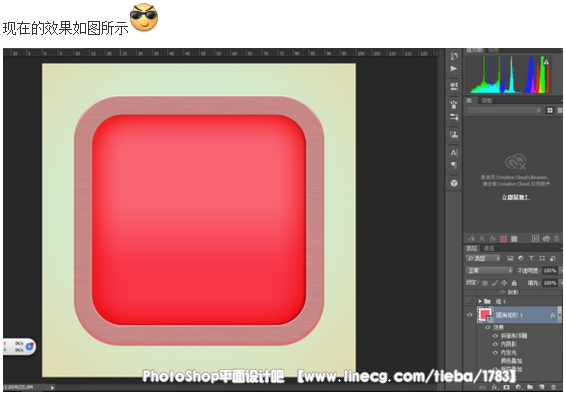Screen dimensions: 566x393
Task: Click the library panel trash icon
Action: [557, 239]
